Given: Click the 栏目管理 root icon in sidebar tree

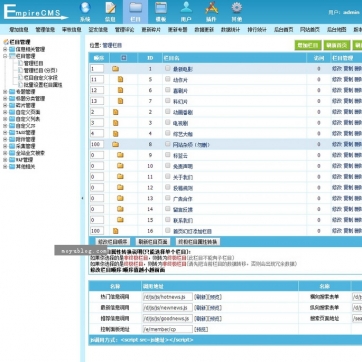Looking at the screenshot, I should 6,42.
